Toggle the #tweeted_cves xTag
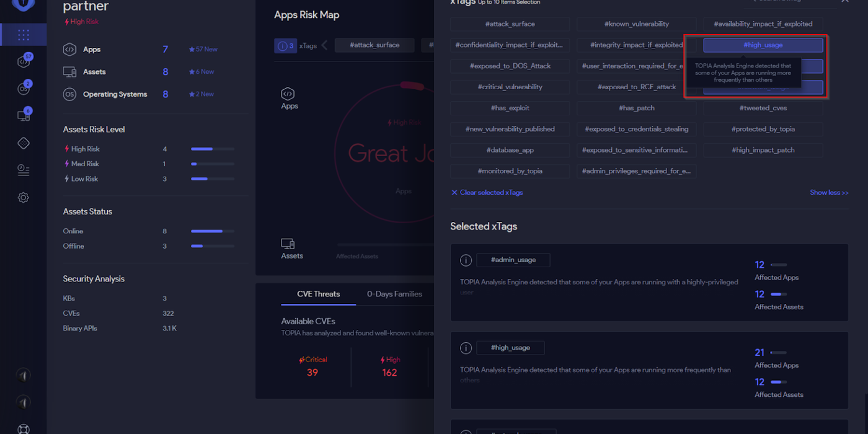The image size is (868, 434). tap(763, 108)
